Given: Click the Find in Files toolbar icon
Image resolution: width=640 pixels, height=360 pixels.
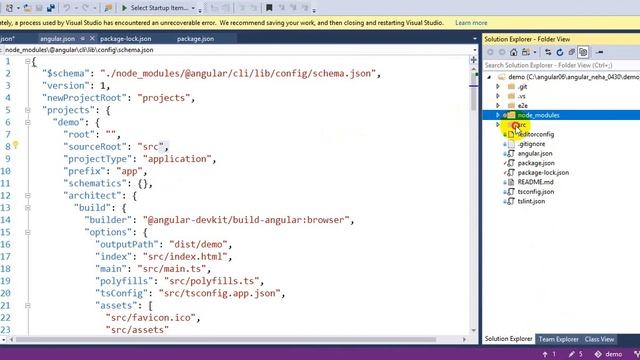Looking at the screenshot, I should (x=108, y=8).
